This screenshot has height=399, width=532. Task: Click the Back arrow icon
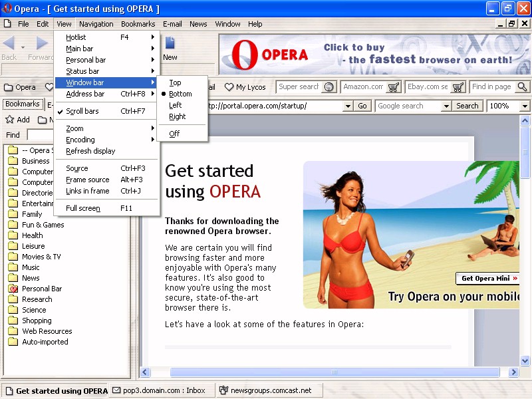(x=9, y=43)
